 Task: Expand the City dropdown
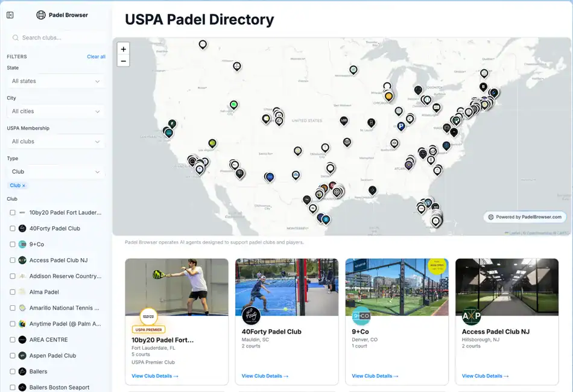[x=55, y=111]
